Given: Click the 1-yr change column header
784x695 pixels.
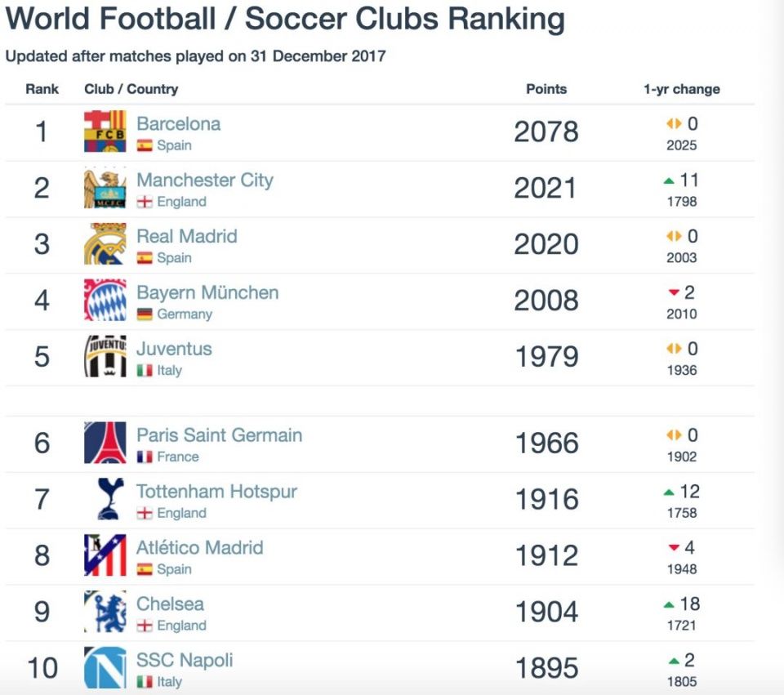Looking at the screenshot, I should (682, 89).
